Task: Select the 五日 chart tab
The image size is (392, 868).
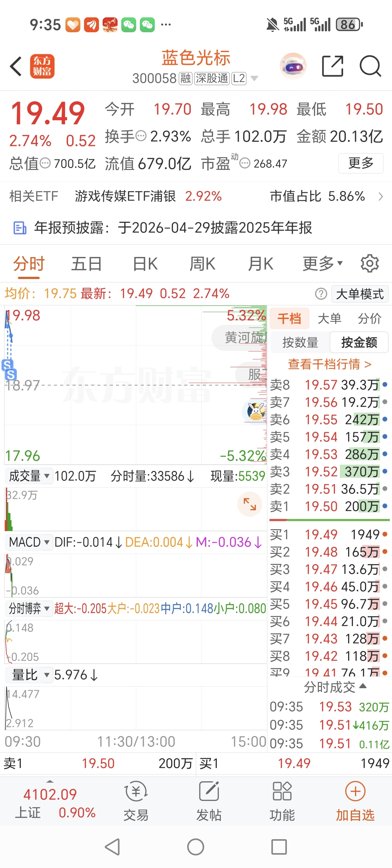Action: coord(87,263)
